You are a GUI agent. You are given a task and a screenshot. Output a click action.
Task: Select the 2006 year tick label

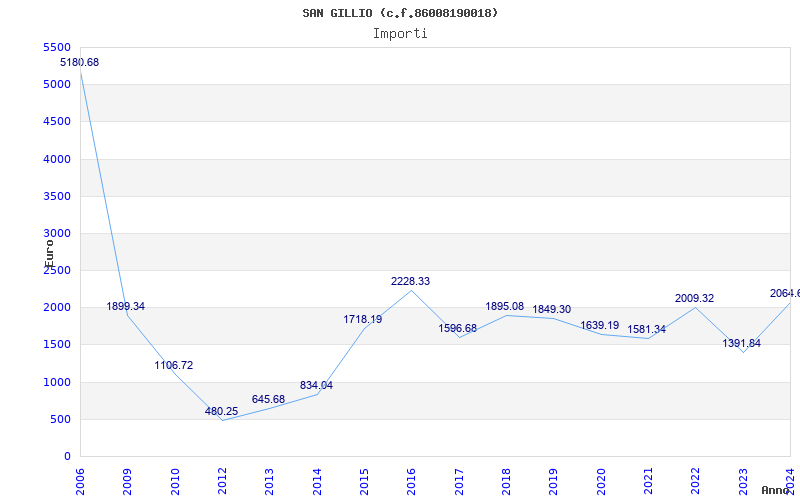(81, 479)
